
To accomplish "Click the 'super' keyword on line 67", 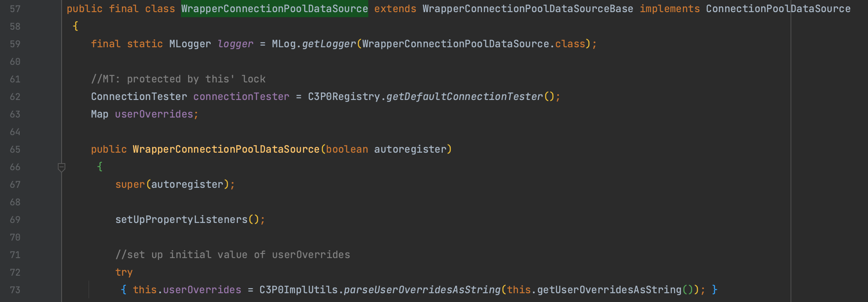I will point(130,184).
